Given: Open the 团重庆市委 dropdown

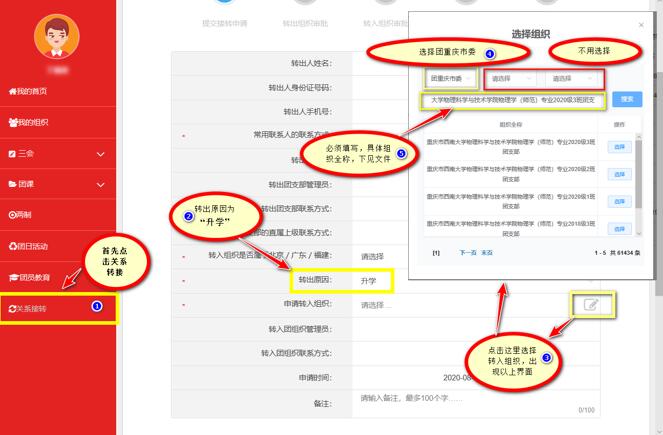Looking at the screenshot, I should click(449, 77).
